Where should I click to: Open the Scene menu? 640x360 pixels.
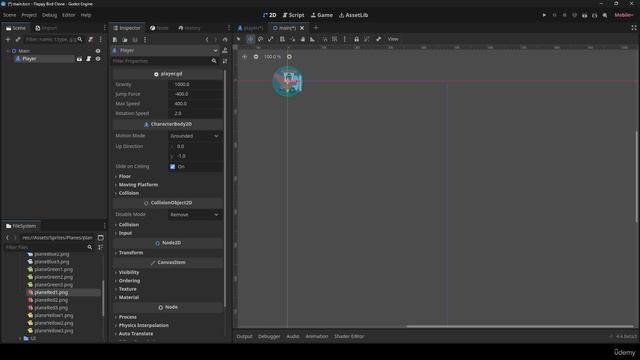pos(9,15)
